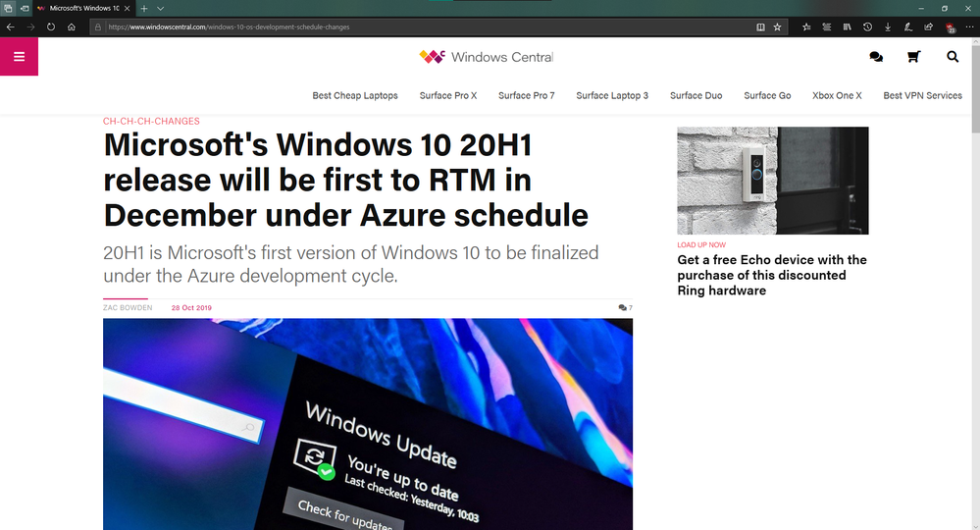Viewport: 980px width, 530px height.
Task: Share this page
Action: 929,26
